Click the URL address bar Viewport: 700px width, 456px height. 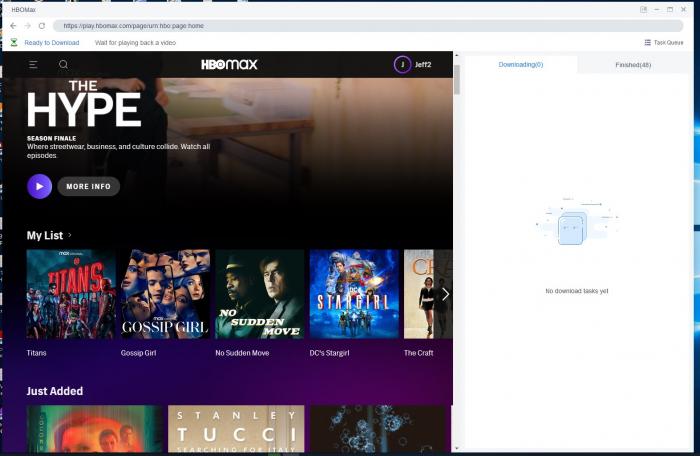(368, 26)
